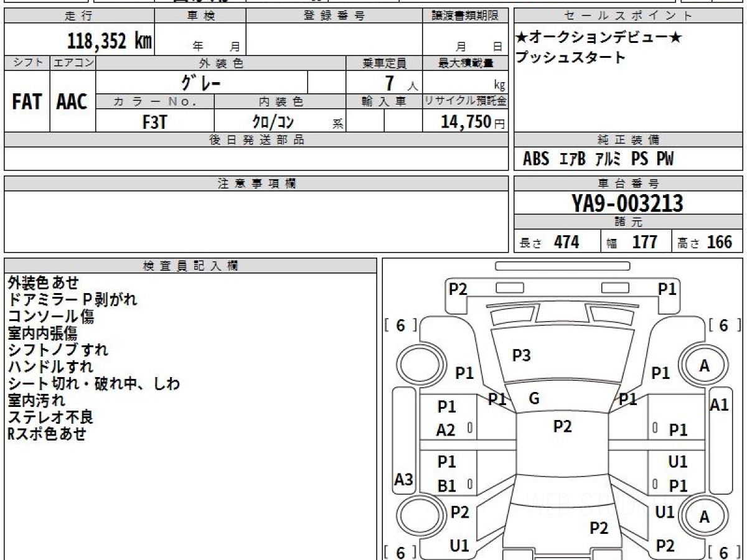
Task: Click the 乗車定員 header
Action: [384, 63]
